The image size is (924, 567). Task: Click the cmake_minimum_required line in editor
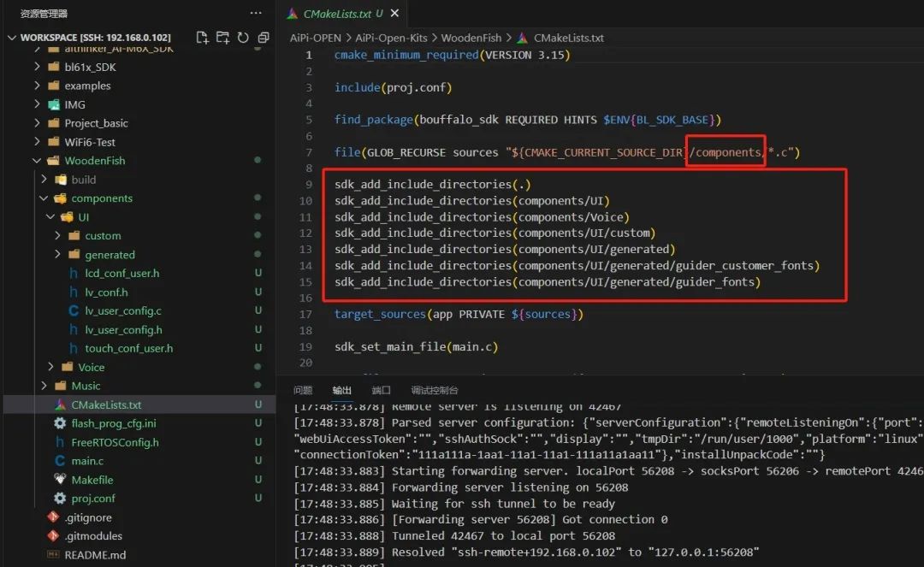pyautogui.click(x=452, y=55)
